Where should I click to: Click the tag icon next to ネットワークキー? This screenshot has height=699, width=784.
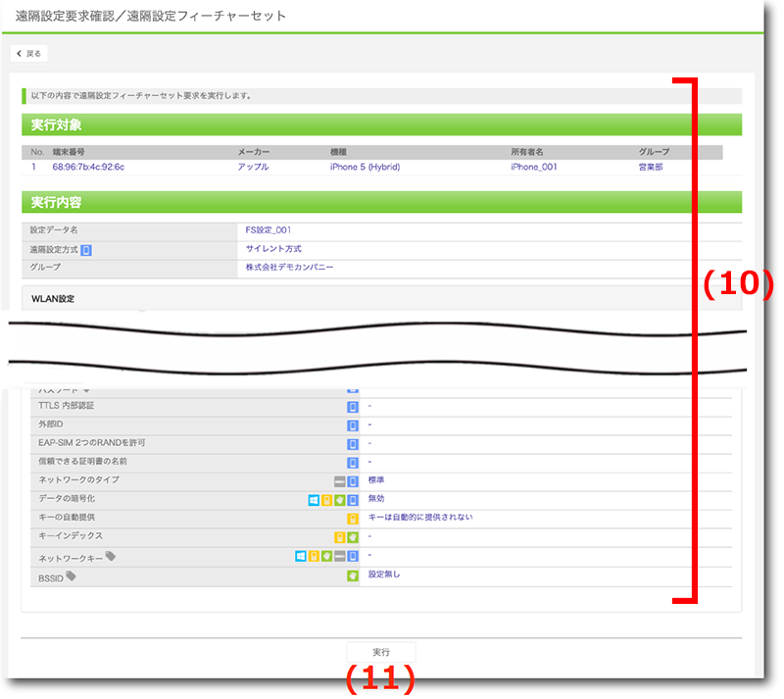[111, 556]
